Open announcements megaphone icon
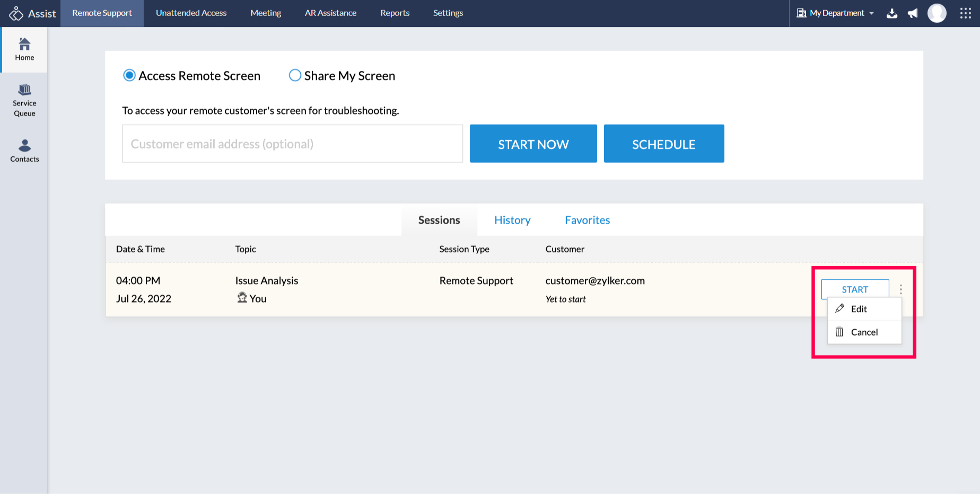The width and height of the screenshot is (980, 494). point(913,13)
